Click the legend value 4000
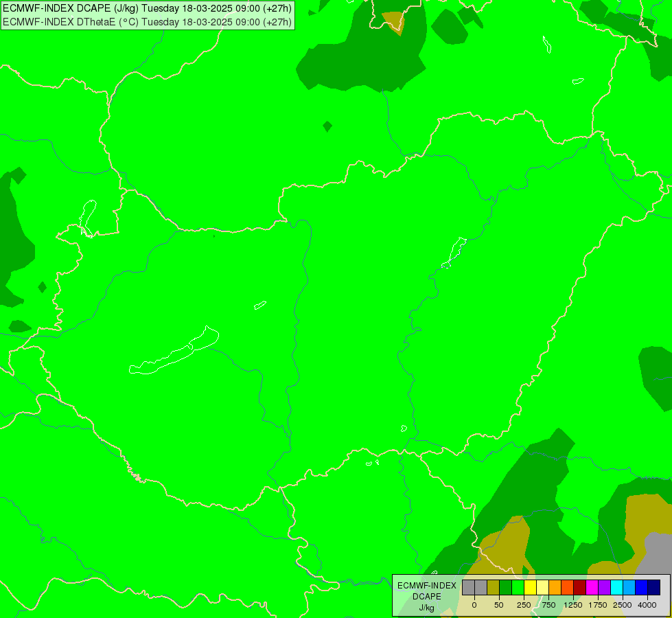This screenshot has height=618, width=672. [647, 605]
